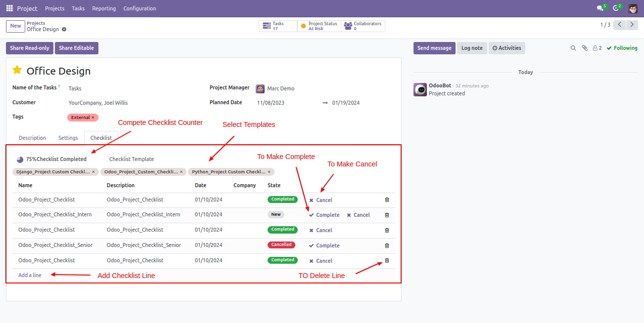Click Send message

pyautogui.click(x=434, y=48)
